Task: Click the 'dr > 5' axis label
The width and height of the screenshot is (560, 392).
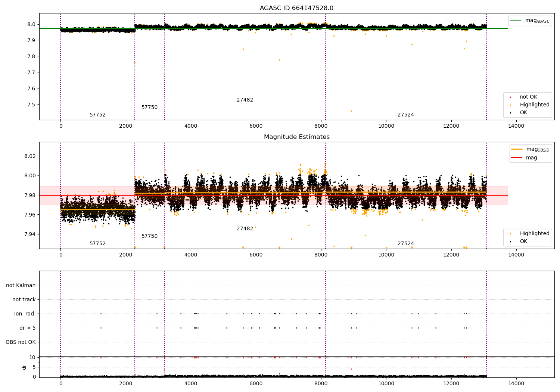Action: (28, 328)
